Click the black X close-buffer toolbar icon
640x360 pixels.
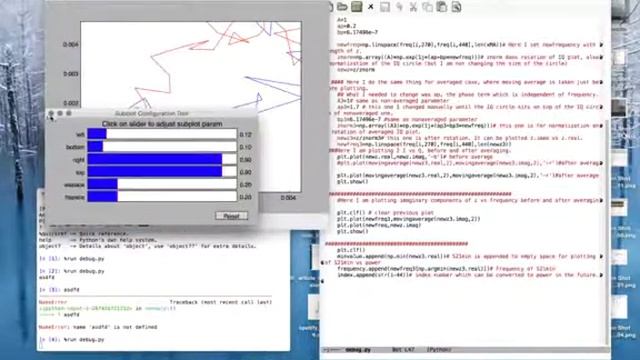pos(371,7)
